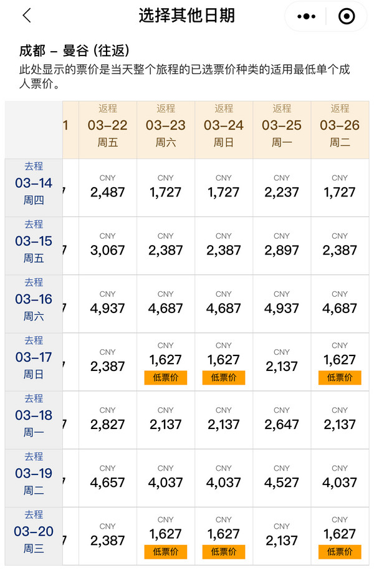The width and height of the screenshot is (374, 588).
Task: Choose 03-20 depart, 03-26 return low fare
Action: [340, 536]
